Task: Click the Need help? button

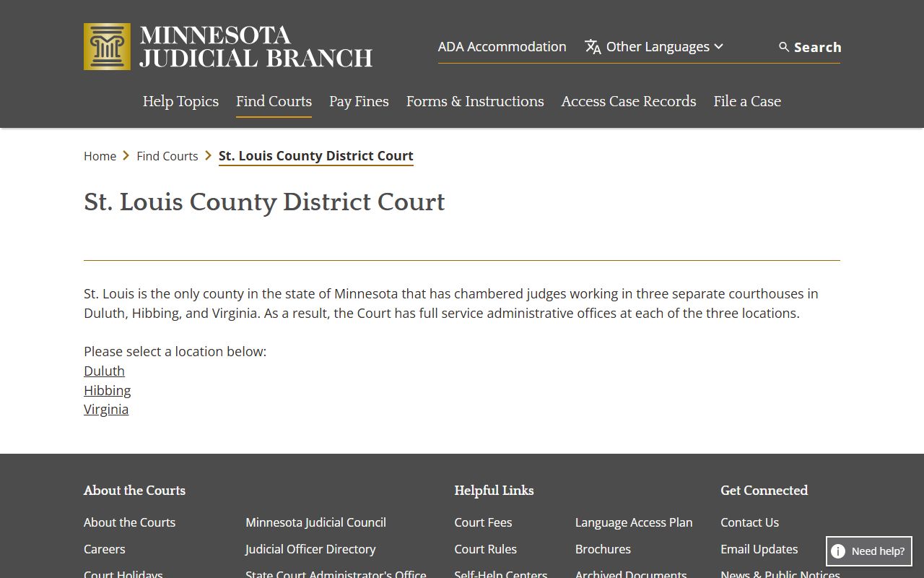Action: 869,551
